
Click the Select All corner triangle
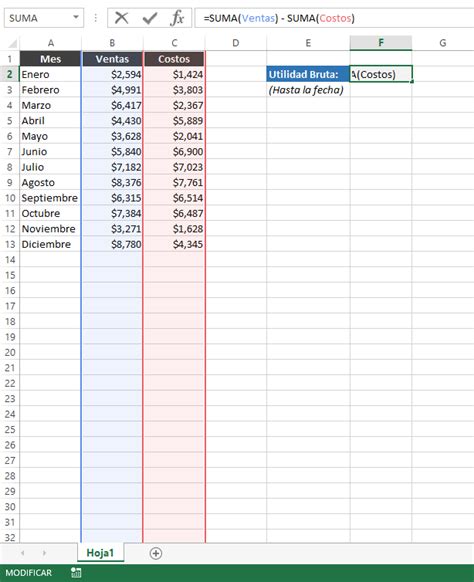[x=13, y=44]
